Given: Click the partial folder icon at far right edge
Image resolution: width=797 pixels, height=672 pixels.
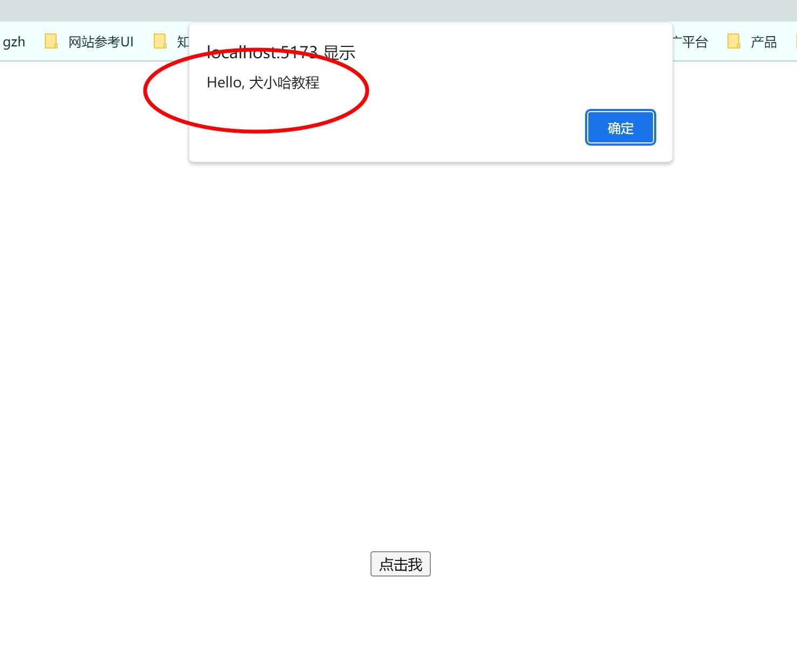Looking at the screenshot, I should pos(795,42).
